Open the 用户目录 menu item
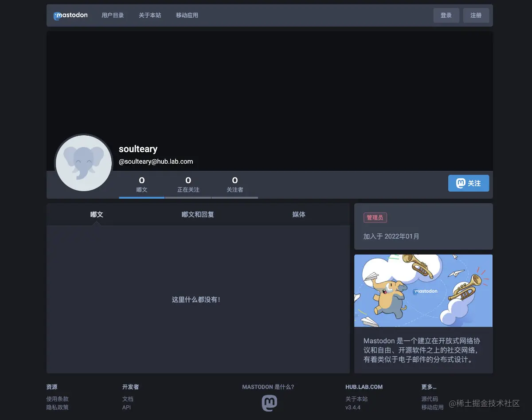The image size is (532, 420). (113, 15)
